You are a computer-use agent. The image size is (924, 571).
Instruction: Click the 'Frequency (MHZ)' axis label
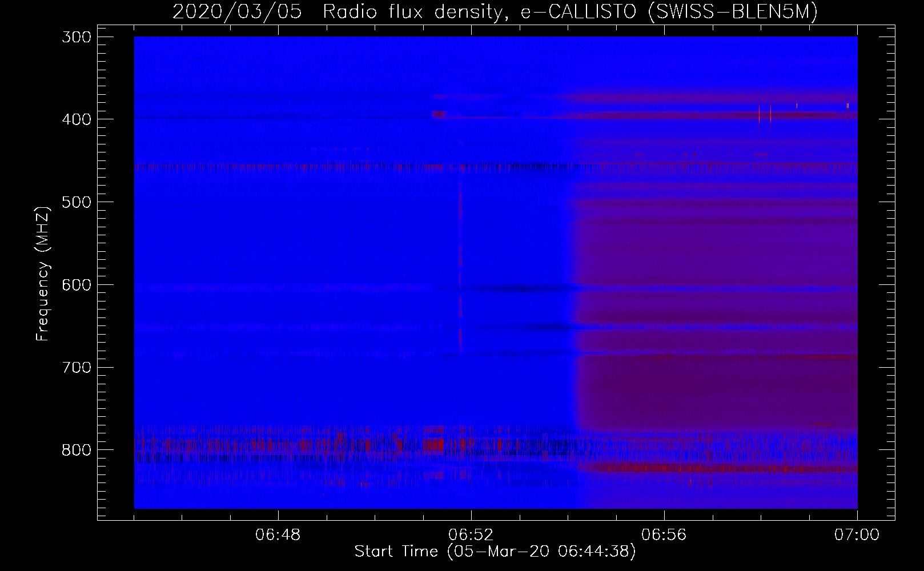[x=43, y=273]
